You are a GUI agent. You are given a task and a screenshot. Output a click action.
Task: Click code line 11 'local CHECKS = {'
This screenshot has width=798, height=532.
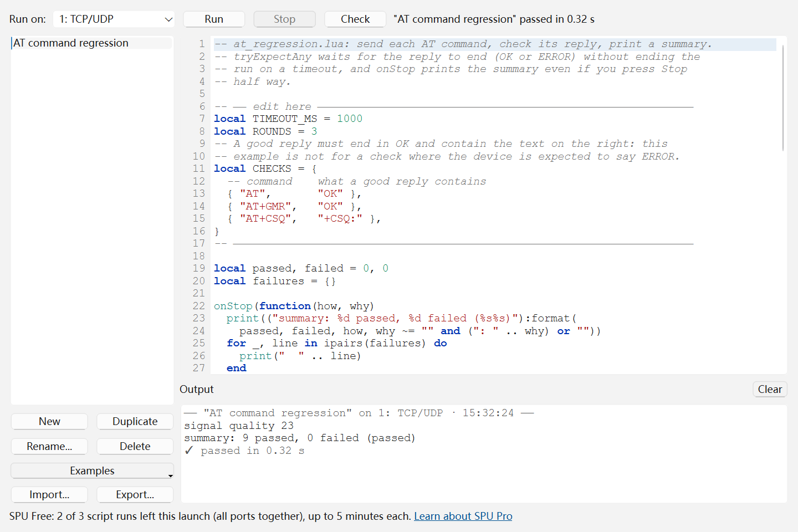265,168
